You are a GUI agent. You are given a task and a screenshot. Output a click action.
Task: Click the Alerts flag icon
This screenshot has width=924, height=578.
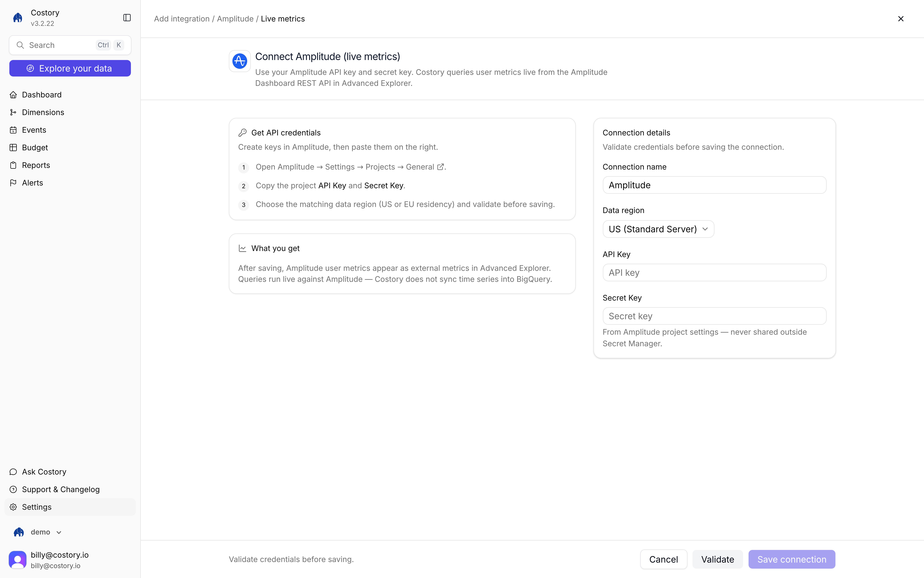click(13, 183)
